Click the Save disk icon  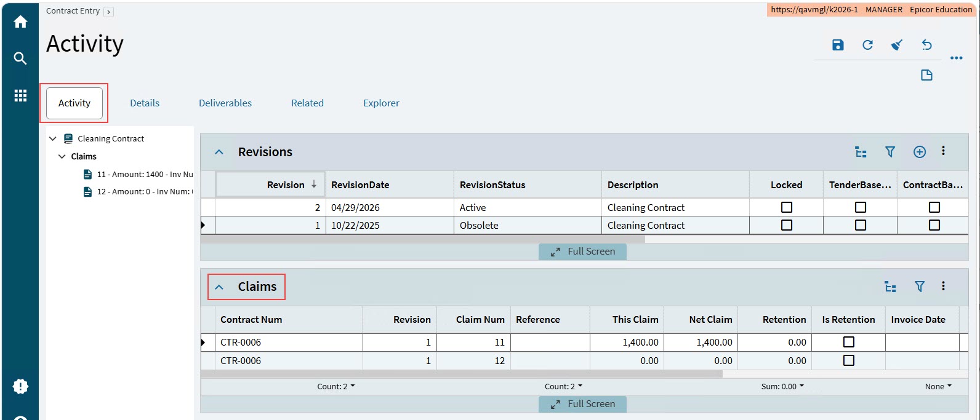pyautogui.click(x=838, y=45)
